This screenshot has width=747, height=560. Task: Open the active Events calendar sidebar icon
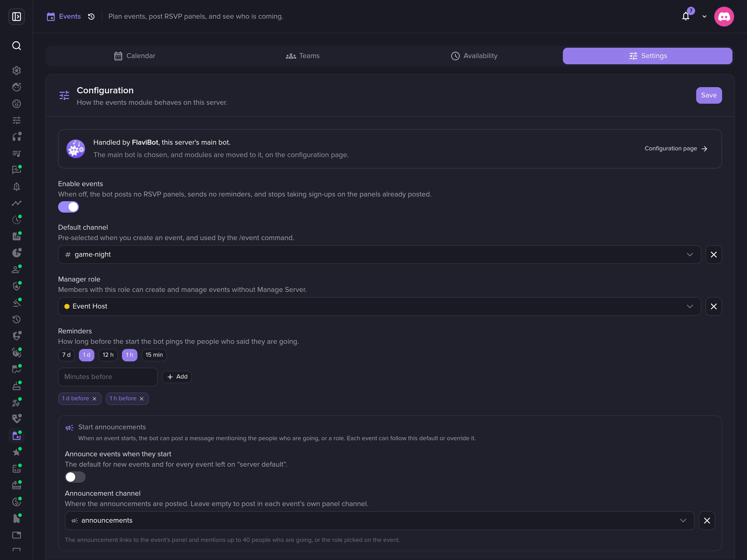17,436
